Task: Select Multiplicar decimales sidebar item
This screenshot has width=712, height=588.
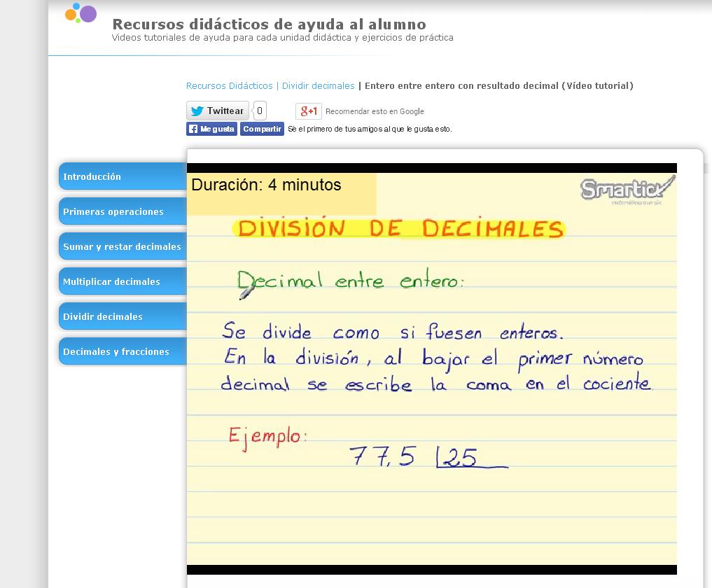Action: pyautogui.click(x=123, y=281)
